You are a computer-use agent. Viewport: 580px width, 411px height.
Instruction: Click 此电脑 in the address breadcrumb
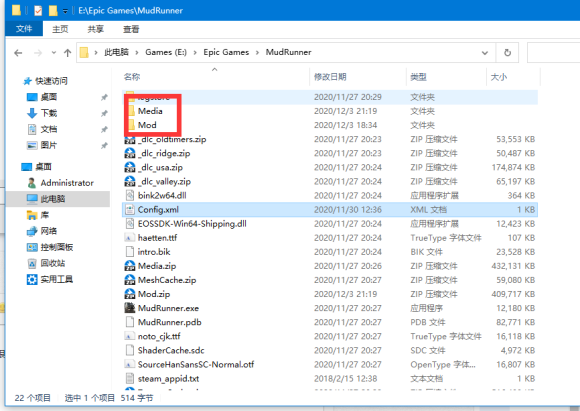[x=116, y=52]
